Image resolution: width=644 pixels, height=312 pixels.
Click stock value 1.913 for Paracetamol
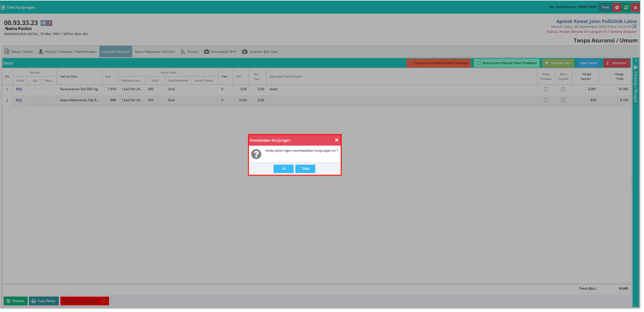click(x=112, y=90)
